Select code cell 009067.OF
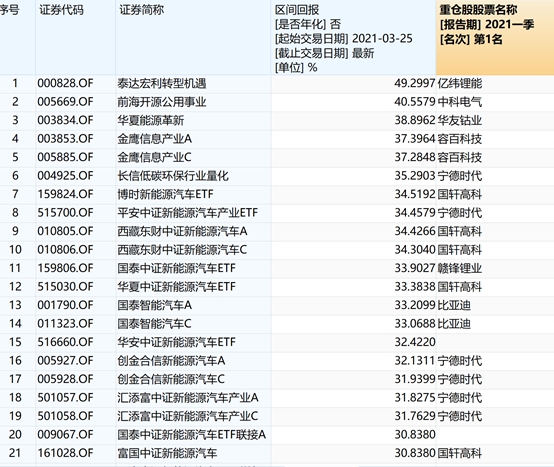The height and width of the screenshot is (467, 554). coord(65,434)
